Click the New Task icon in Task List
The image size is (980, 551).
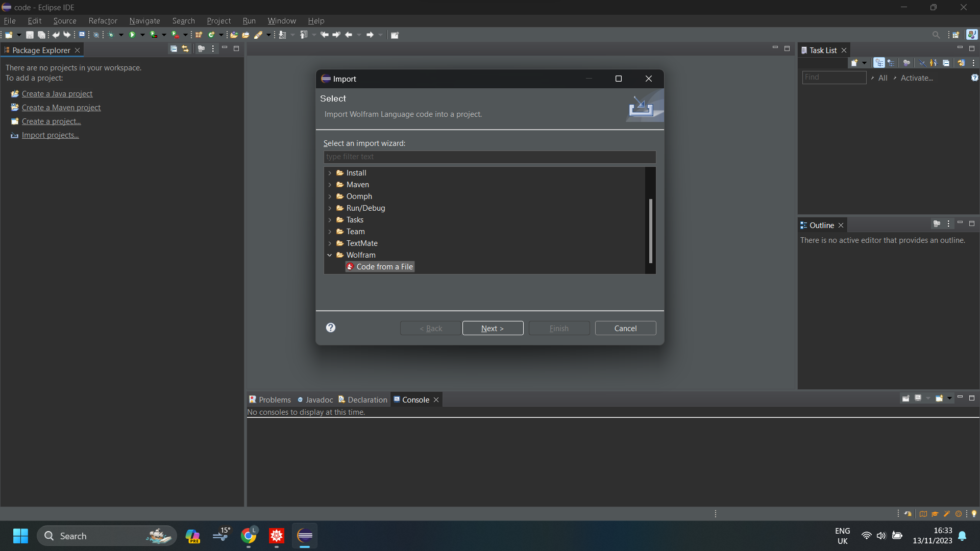[854, 63]
